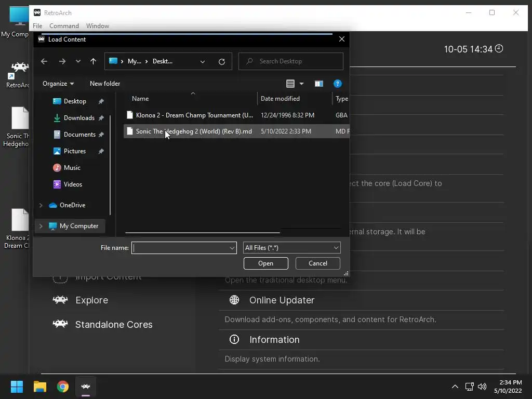Launch Chrome from the taskbar
The image size is (532, 399).
[63, 387]
